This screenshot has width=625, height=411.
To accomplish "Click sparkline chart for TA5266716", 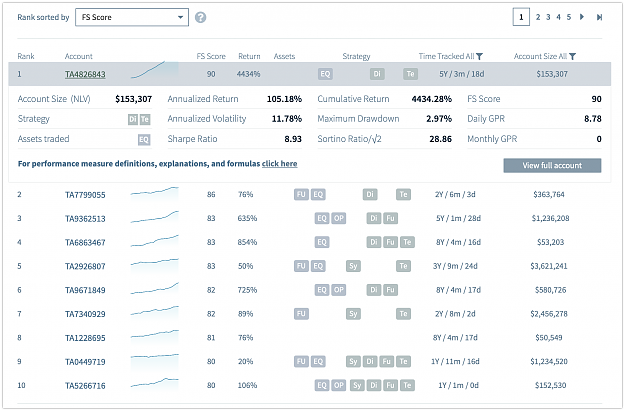I will coord(155,383).
